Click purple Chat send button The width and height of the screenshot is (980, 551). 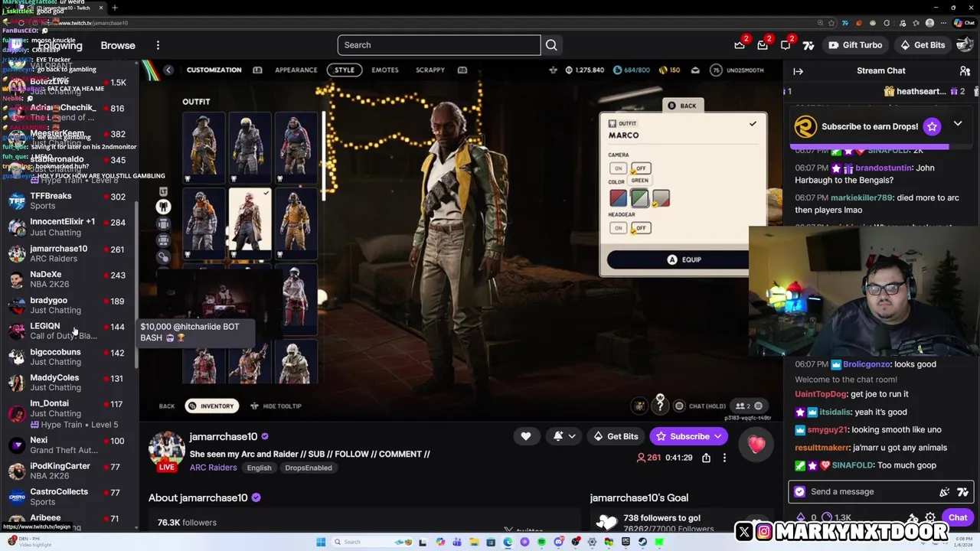(x=958, y=518)
